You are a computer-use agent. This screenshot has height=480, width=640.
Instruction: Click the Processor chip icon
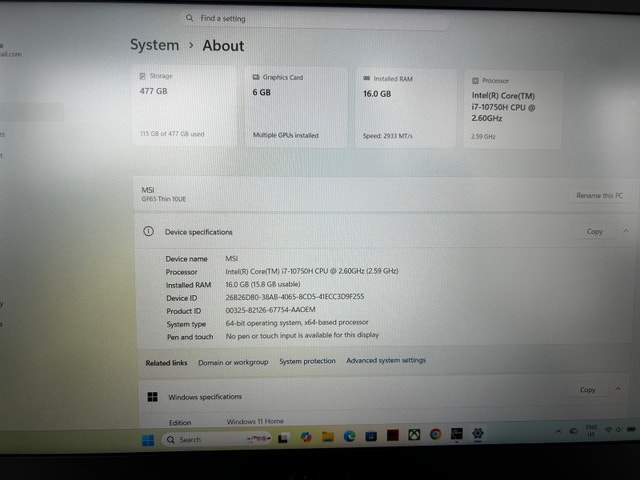pyautogui.click(x=475, y=80)
